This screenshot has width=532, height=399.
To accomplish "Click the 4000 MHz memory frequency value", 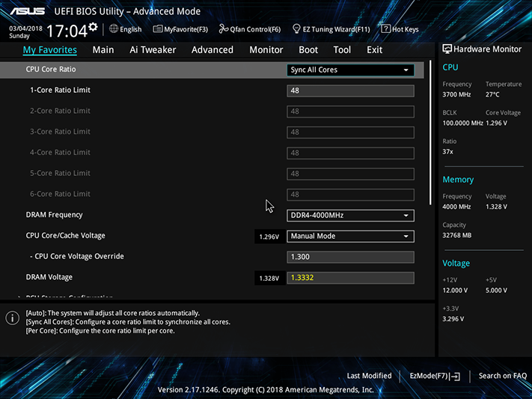I will tap(456, 207).
